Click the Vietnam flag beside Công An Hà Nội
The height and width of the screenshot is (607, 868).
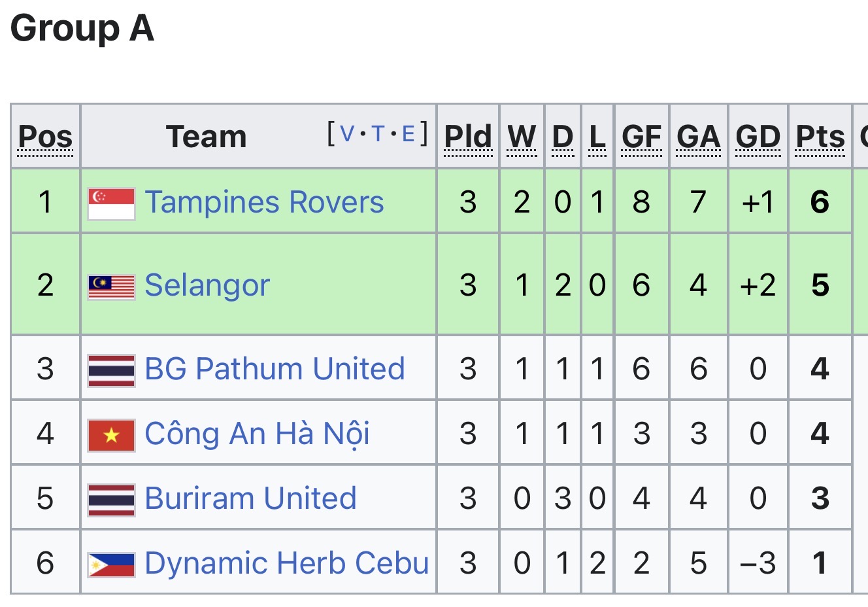(112, 434)
